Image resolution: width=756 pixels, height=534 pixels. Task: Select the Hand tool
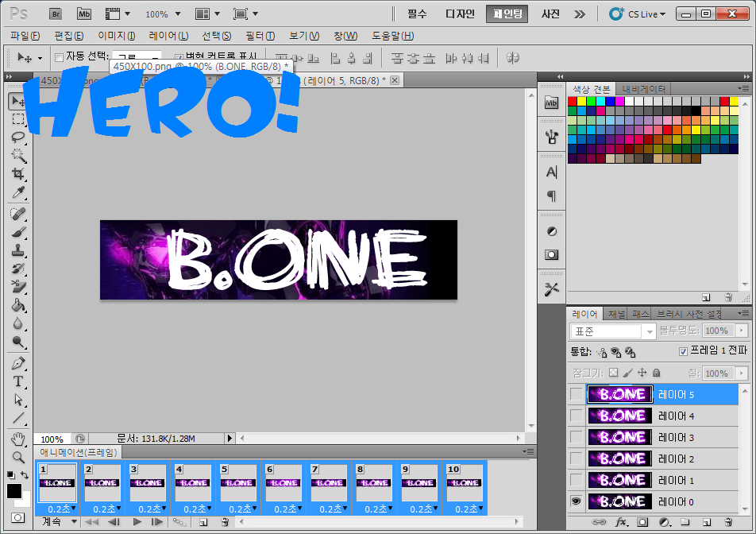coord(17,439)
